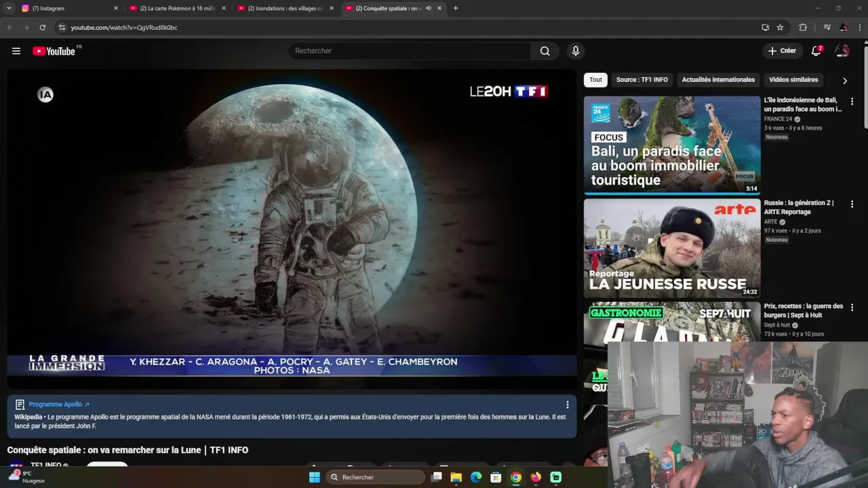Open the browser extensions puzzle icon
Viewport: 868px width, 488px height.
pos(803,27)
